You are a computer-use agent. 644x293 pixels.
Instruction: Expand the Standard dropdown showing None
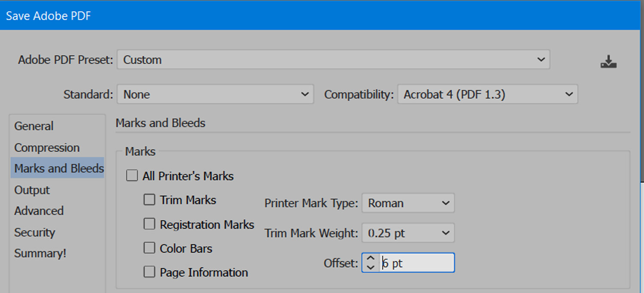tap(216, 94)
